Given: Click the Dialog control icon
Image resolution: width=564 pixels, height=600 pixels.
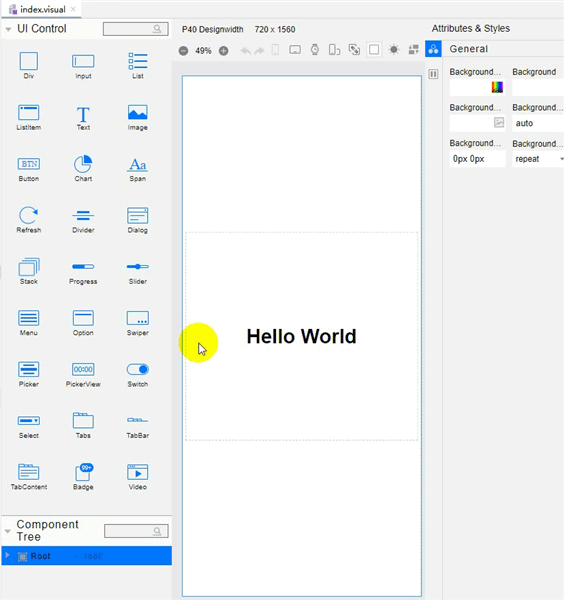Looking at the screenshot, I should [138, 215].
